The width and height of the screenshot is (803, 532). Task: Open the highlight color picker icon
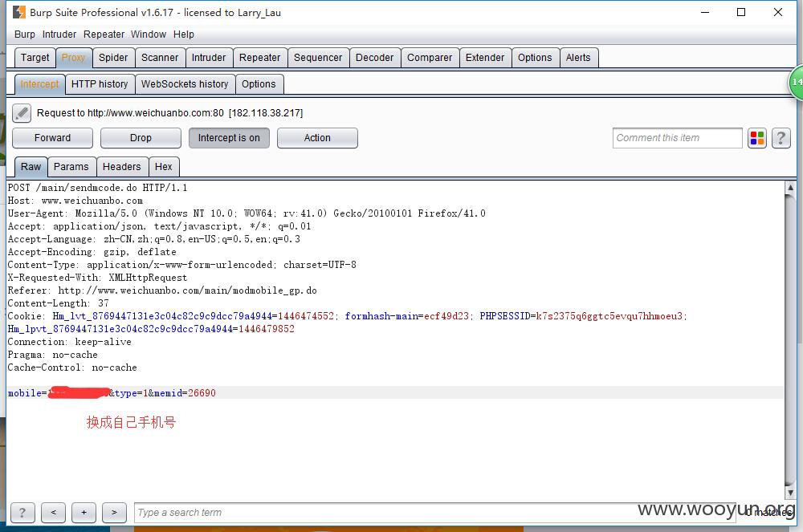(757, 138)
